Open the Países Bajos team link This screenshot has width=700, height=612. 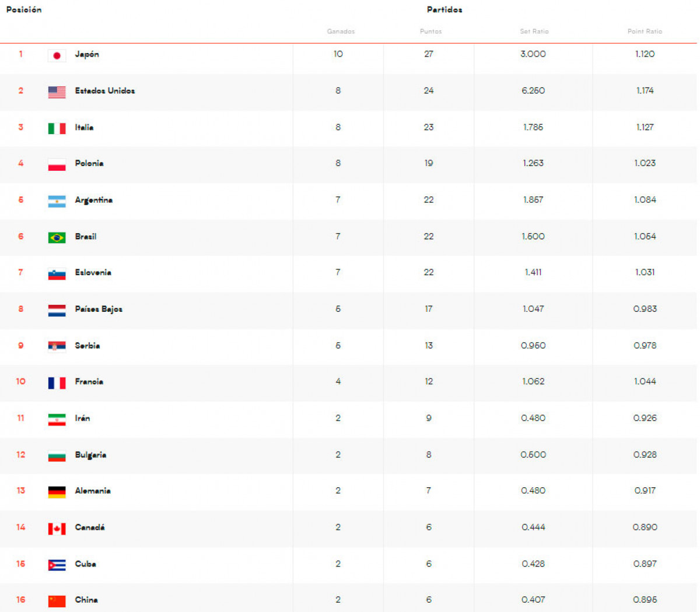coord(99,309)
